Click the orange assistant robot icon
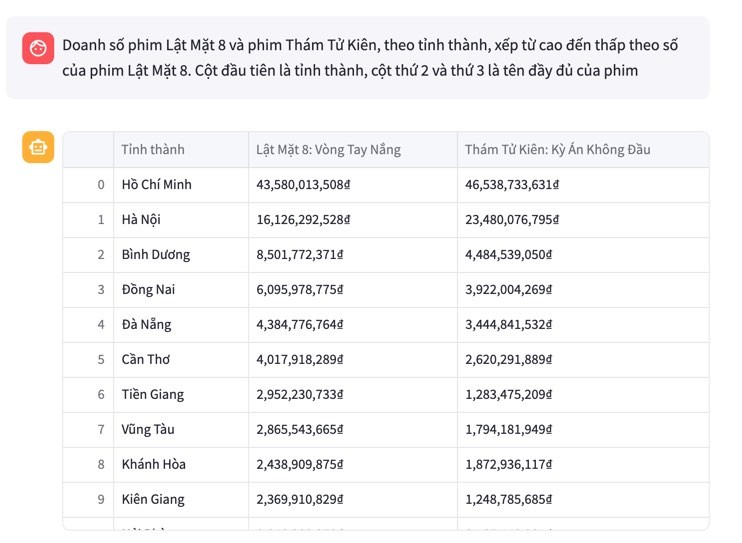742x543 pixels. pyautogui.click(x=38, y=147)
